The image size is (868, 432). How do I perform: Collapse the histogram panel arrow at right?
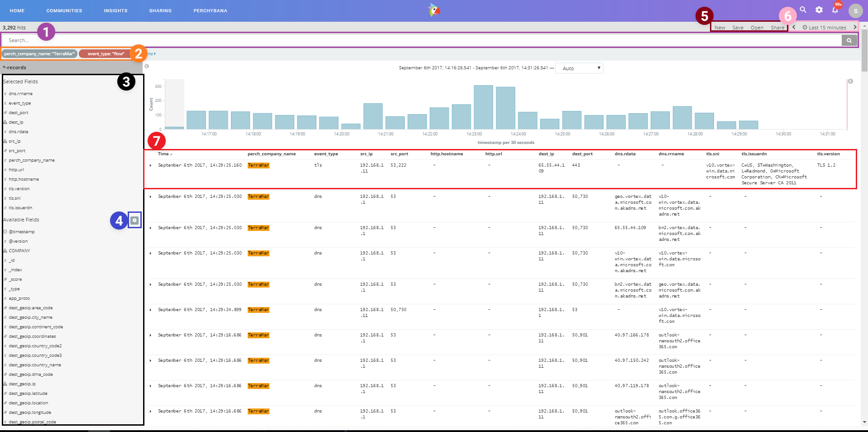[850, 82]
